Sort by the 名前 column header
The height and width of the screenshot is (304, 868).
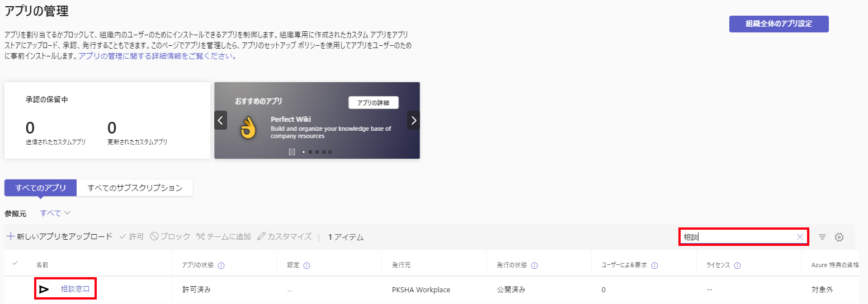coord(43,265)
